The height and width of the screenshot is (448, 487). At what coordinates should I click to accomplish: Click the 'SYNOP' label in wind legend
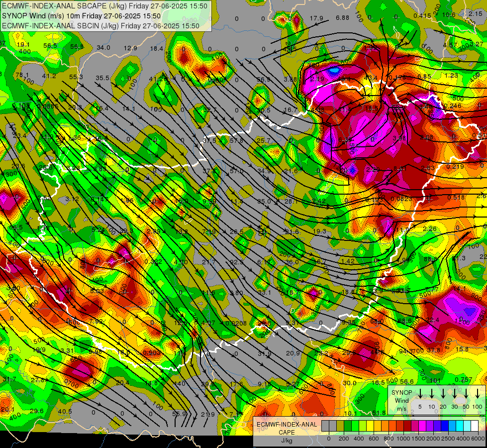tap(401, 393)
